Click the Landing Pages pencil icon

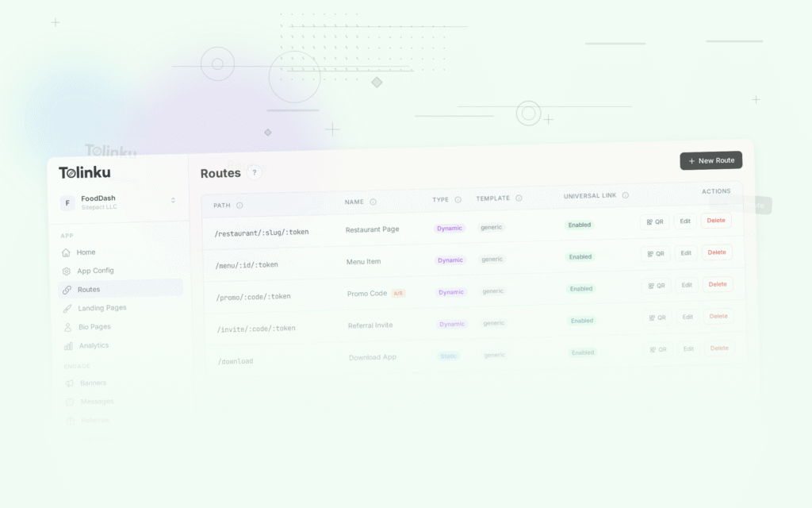67,308
